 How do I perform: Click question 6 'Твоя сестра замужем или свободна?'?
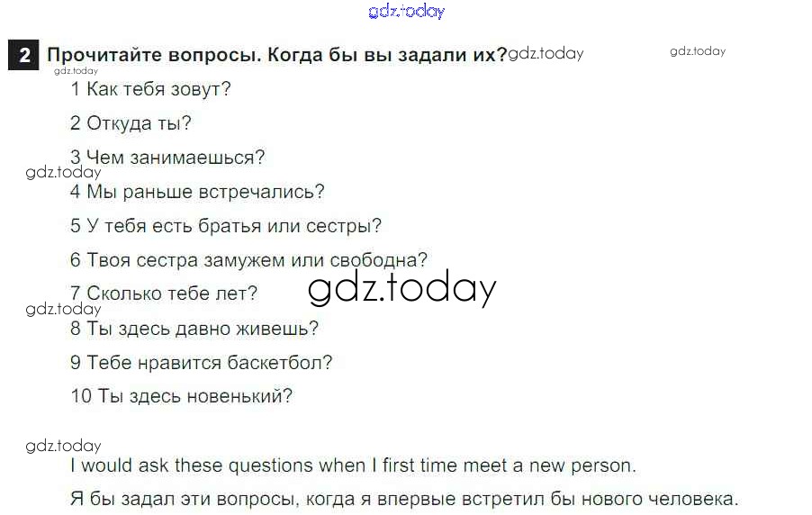(x=248, y=260)
